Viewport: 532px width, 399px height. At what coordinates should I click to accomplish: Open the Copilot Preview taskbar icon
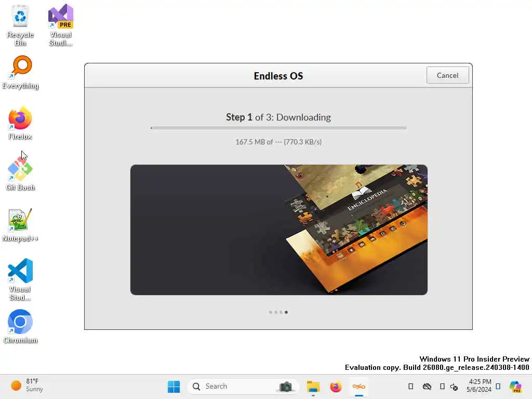[516, 387]
